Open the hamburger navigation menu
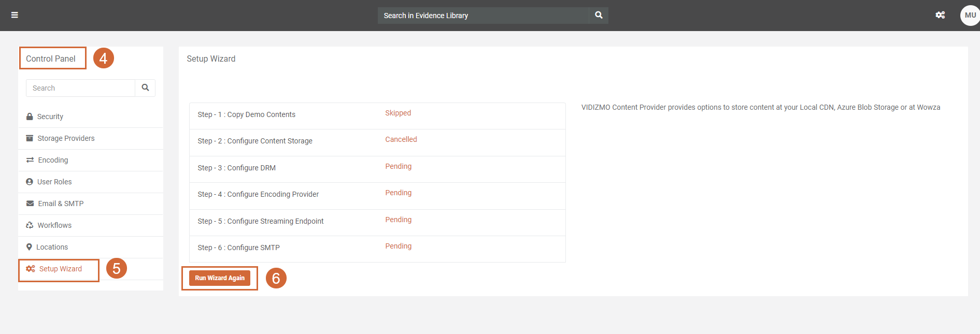This screenshot has width=980, height=334. pos(15,15)
